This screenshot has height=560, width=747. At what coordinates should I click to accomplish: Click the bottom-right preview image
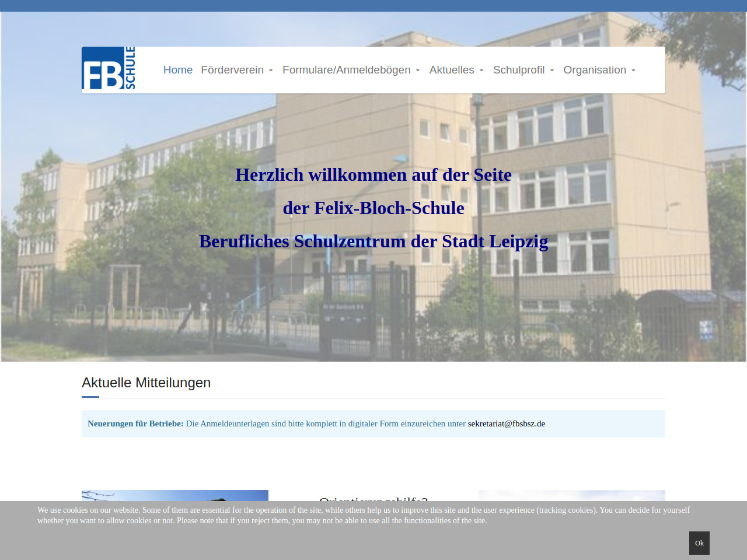click(571, 495)
